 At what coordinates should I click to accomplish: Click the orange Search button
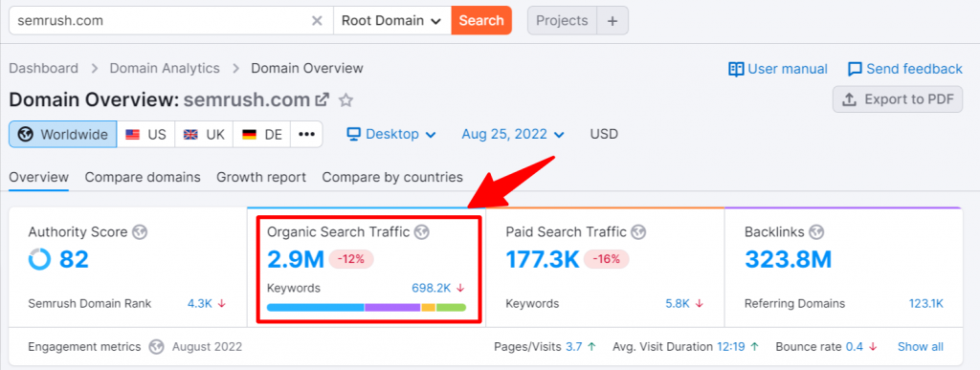pos(481,21)
